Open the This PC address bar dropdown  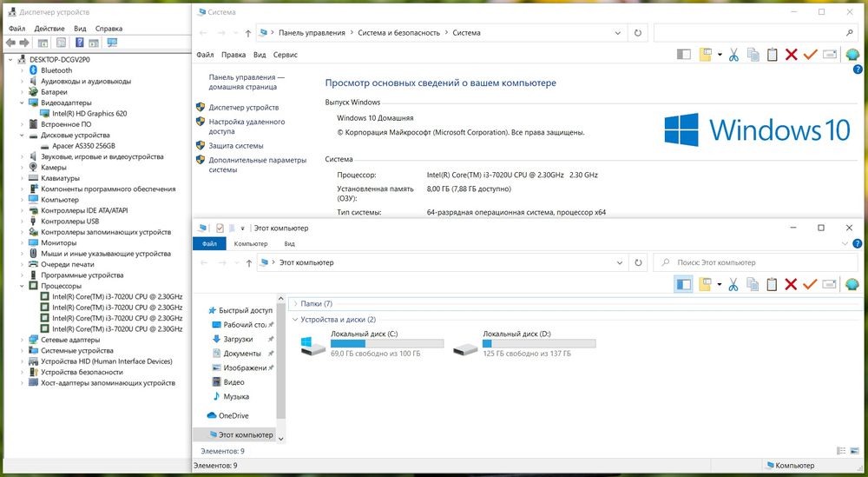[620, 263]
